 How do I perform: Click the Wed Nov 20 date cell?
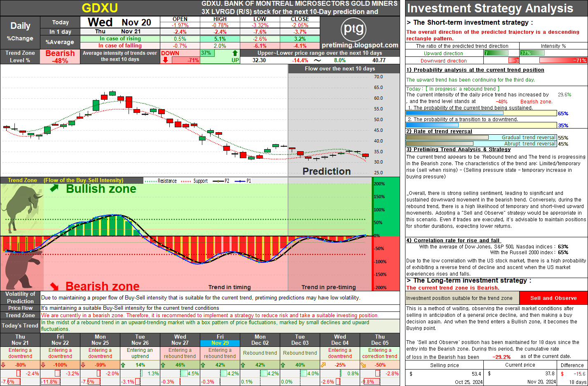120,22
